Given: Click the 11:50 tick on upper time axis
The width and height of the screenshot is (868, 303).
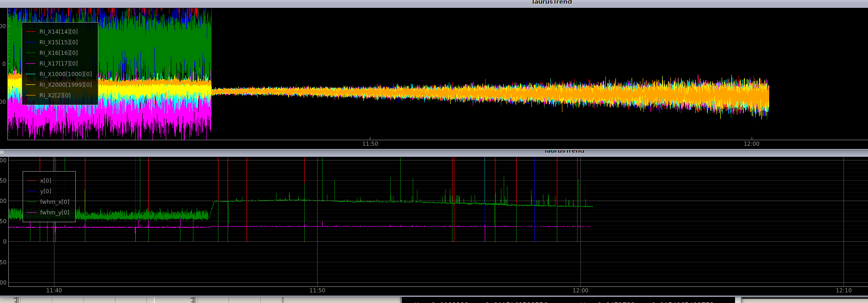Looking at the screenshot, I should [x=370, y=144].
